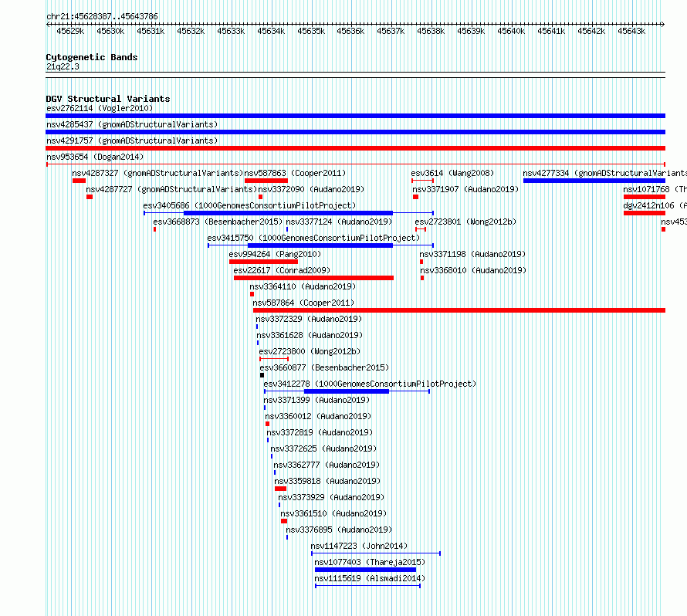This screenshot has width=687, height=616.
Task: Click the blue bar under esv3412278
Action: pos(346,391)
